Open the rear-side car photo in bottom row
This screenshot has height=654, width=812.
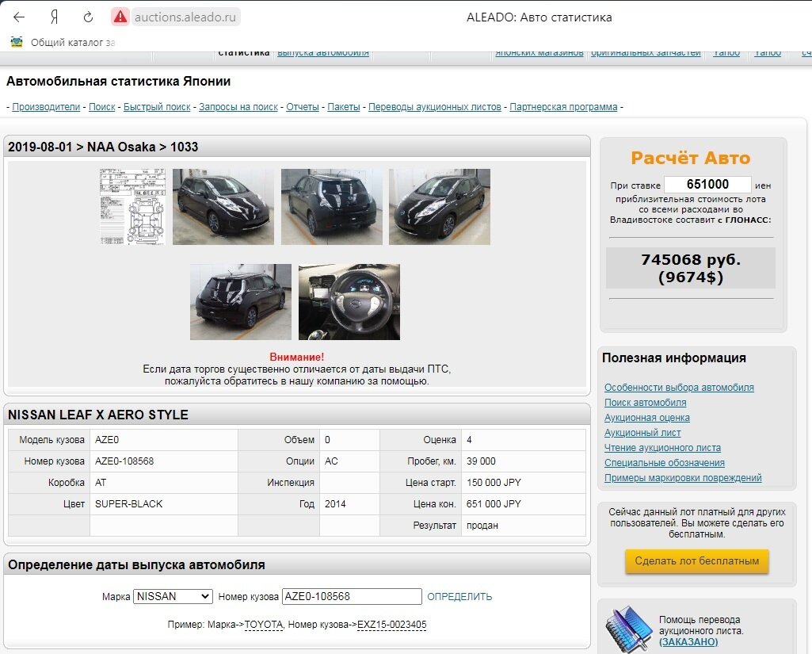click(241, 302)
